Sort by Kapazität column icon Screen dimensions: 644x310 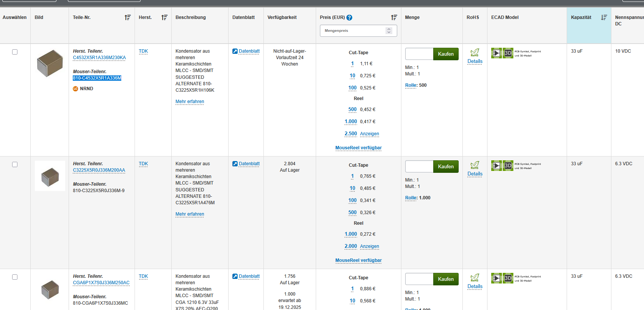pyautogui.click(x=604, y=17)
